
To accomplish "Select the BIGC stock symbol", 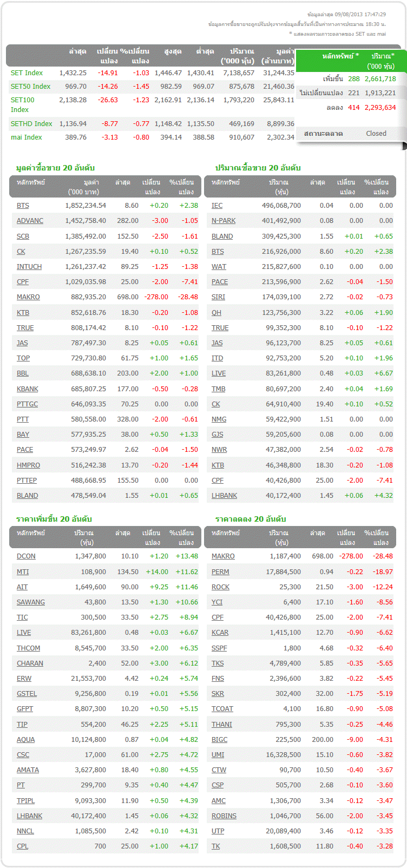I will point(219,740).
